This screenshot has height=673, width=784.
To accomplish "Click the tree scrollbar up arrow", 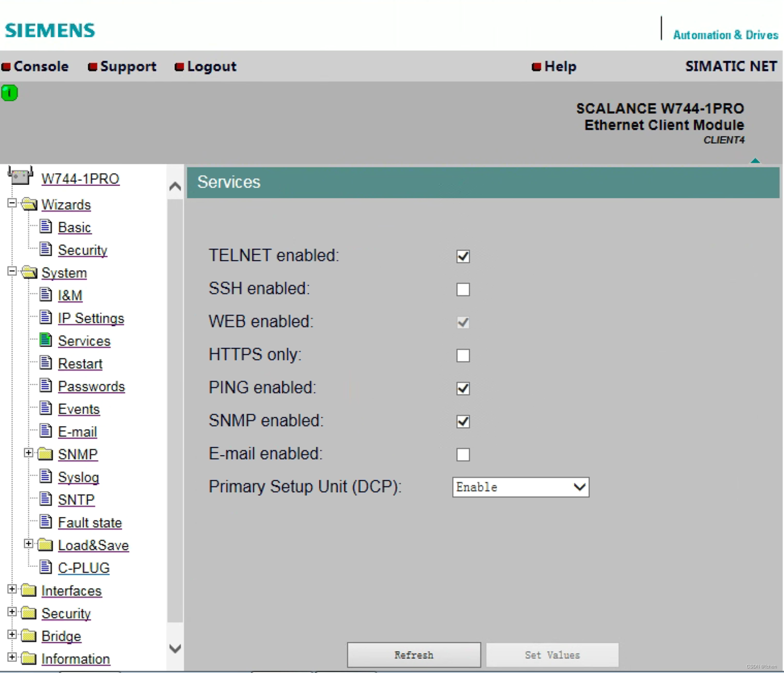I will [x=175, y=186].
